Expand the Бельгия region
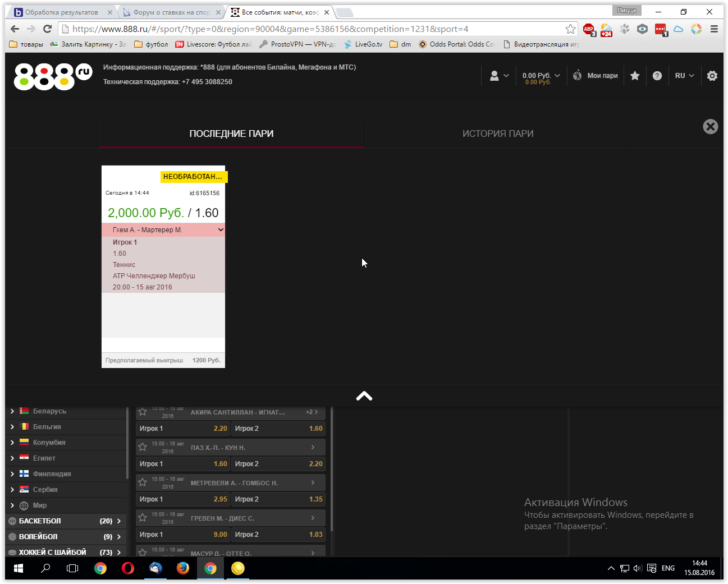 click(x=12, y=427)
